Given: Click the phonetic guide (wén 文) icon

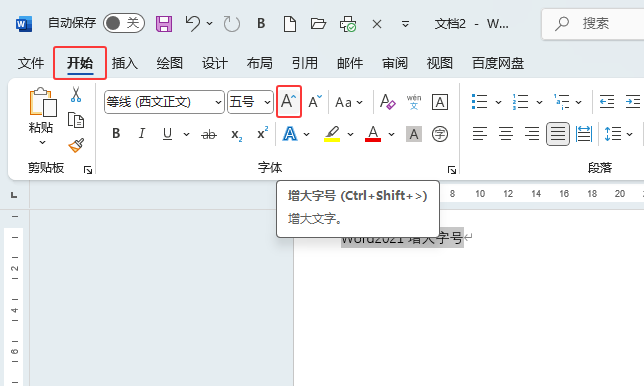Looking at the screenshot, I should (x=414, y=102).
